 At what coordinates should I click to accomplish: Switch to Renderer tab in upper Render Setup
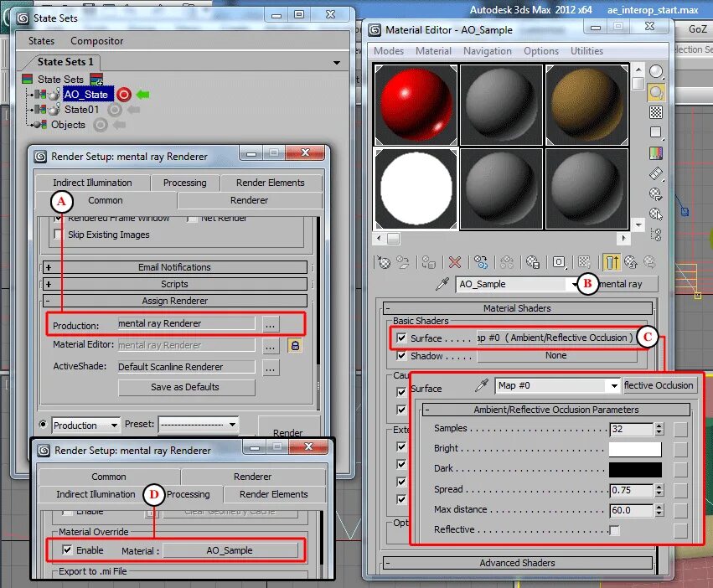249,200
